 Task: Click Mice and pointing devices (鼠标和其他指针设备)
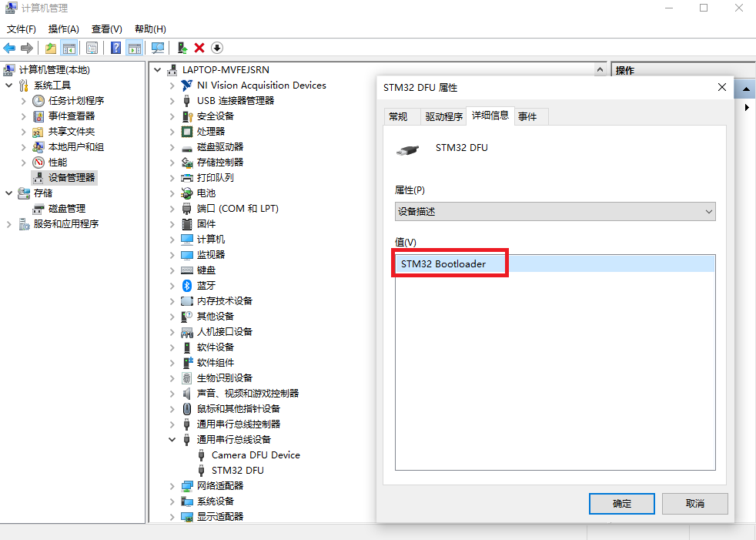[x=239, y=409]
